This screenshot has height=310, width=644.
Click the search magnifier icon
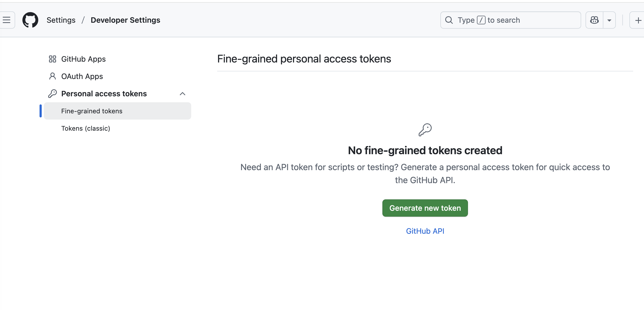point(449,20)
